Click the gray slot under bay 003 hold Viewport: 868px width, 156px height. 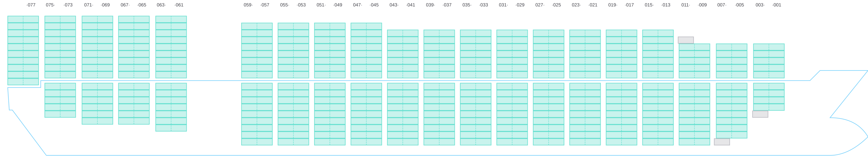pyautogui.click(x=760, y=114)
